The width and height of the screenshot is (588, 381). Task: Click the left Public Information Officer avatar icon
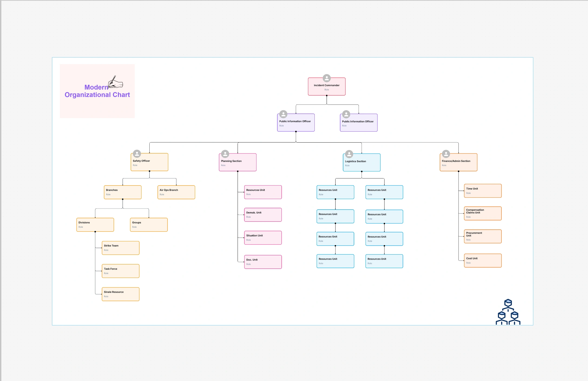pos(283,114)
